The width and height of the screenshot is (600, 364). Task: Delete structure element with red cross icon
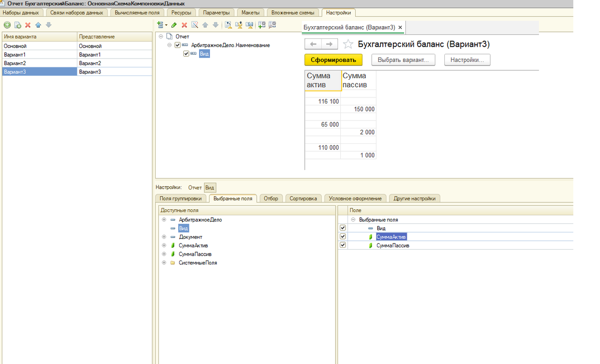click(185, 25)
